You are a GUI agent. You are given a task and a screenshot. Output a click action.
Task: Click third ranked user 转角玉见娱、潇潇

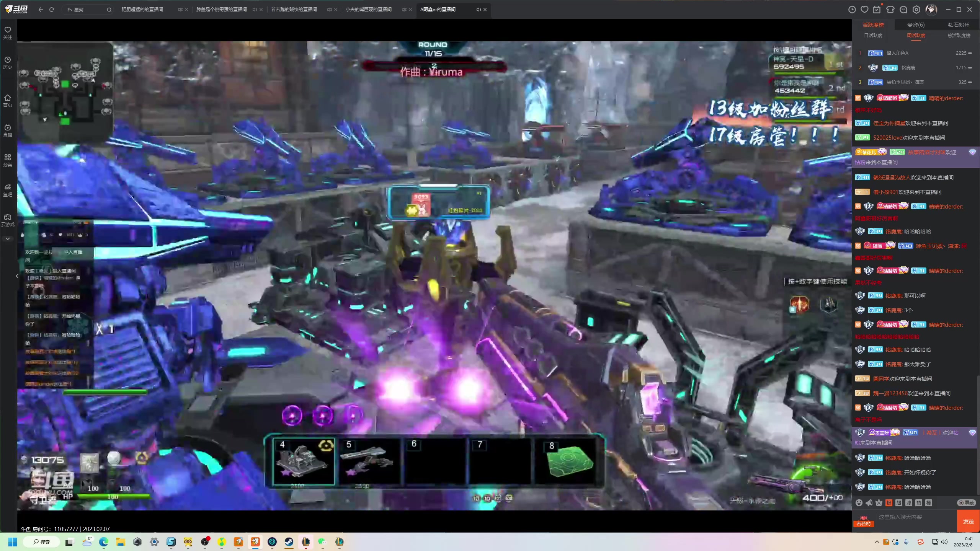[905, 82]
